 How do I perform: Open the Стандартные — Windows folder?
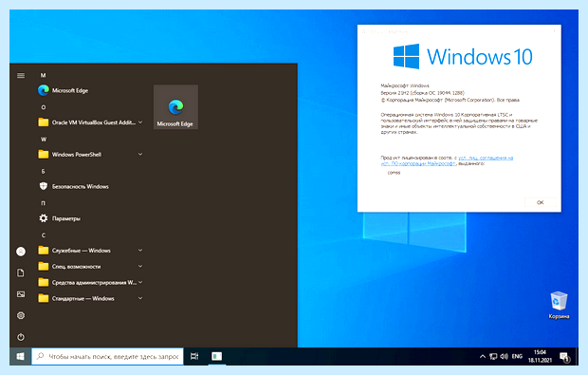click(x=90, y=298)
